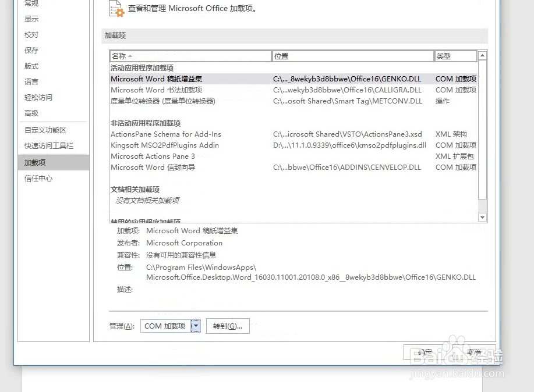
Task: Select Kingsoft MSO2PdfPlugins Addin row
Action: pyautogui.click(x=293, y=145)
